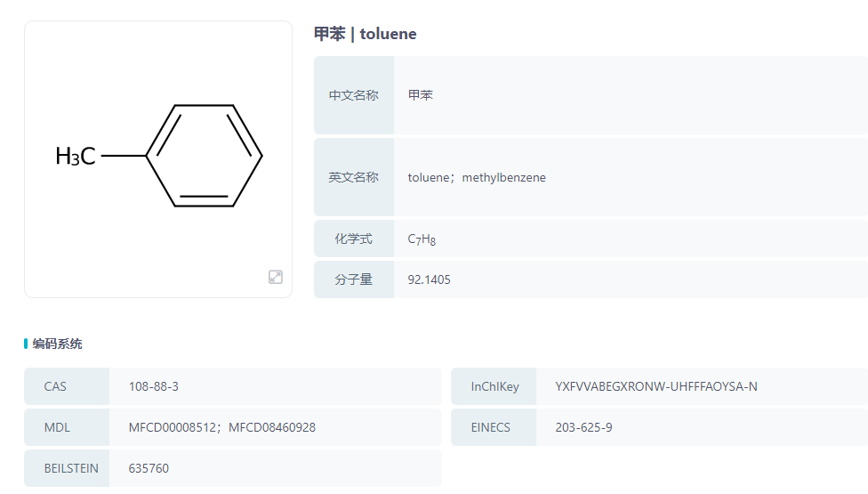Click the InChIKey value YXFVVABEGXRONW-UHFFFAOYSA-N
Screen dimensions: 868x494
[656, 386]
